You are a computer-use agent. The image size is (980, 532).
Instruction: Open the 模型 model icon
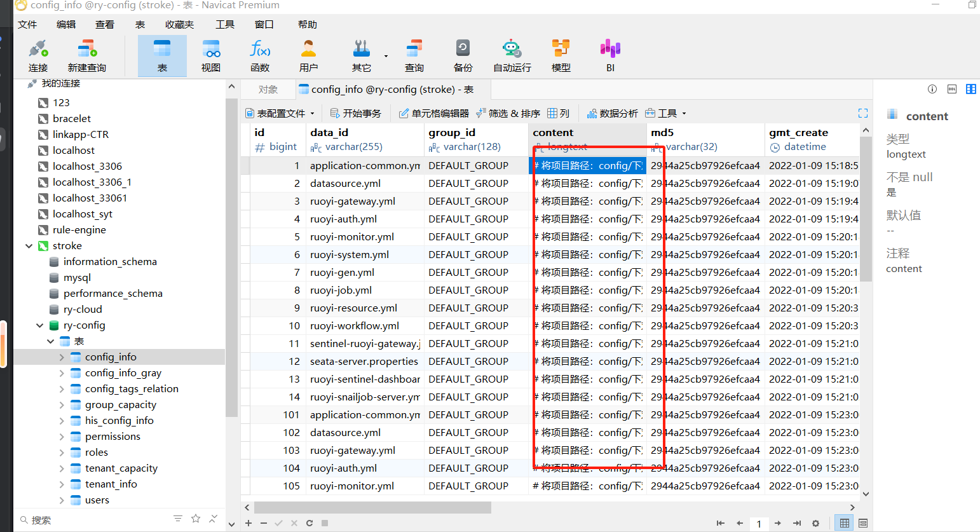[x=561, y=56]
